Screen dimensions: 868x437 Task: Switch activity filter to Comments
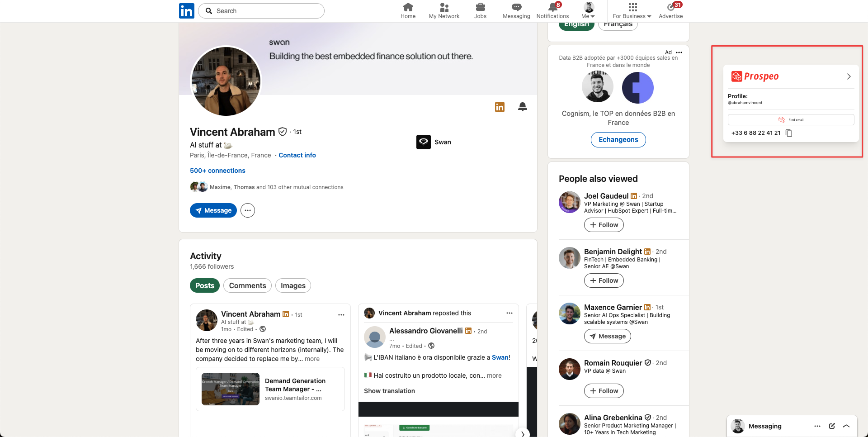[x=247, y=285]
